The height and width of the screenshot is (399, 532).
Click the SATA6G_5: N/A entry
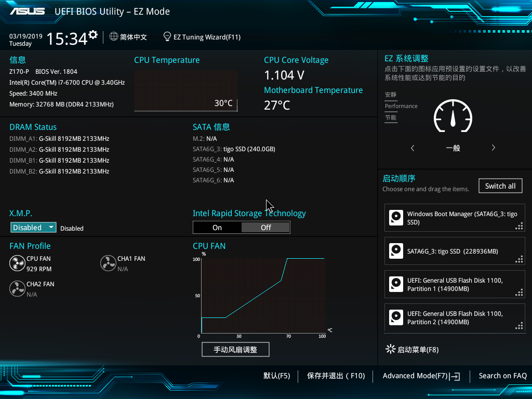point(214,170)
